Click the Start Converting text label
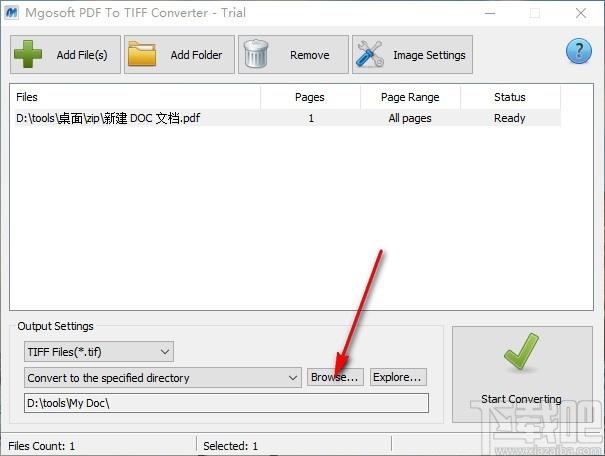This screenshot has width=605, height=456. 521,399
